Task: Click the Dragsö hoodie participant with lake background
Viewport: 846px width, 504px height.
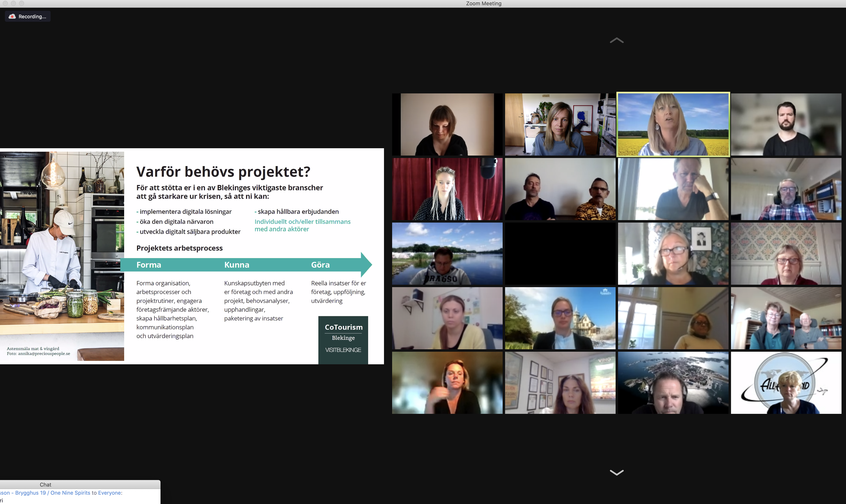Action: (447, 253)
